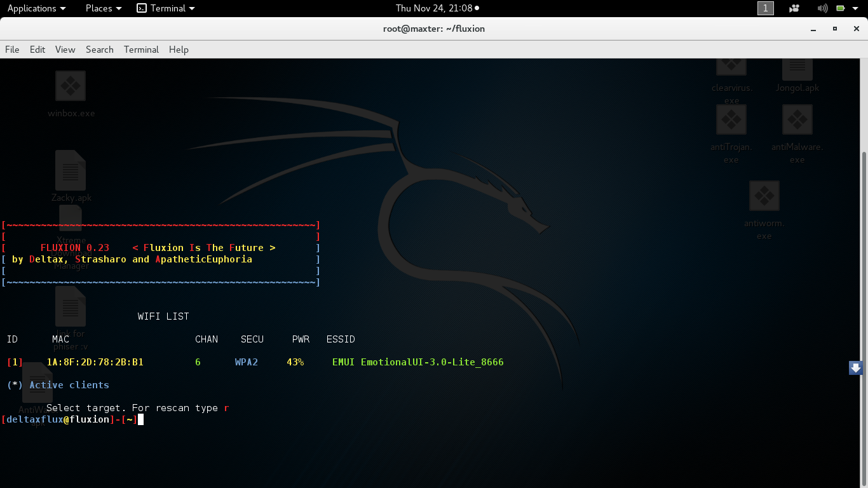Open the Help menu

[179, 50]
